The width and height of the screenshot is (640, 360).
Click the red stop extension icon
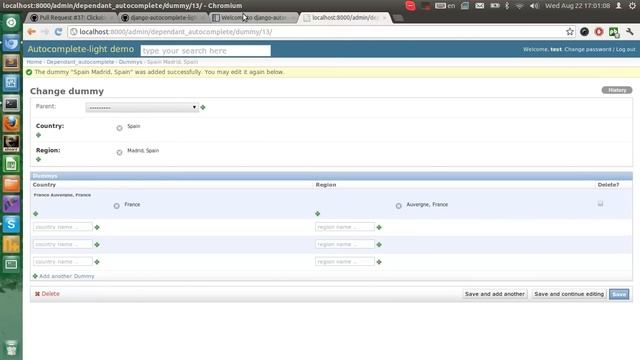(x=599, y=32)
